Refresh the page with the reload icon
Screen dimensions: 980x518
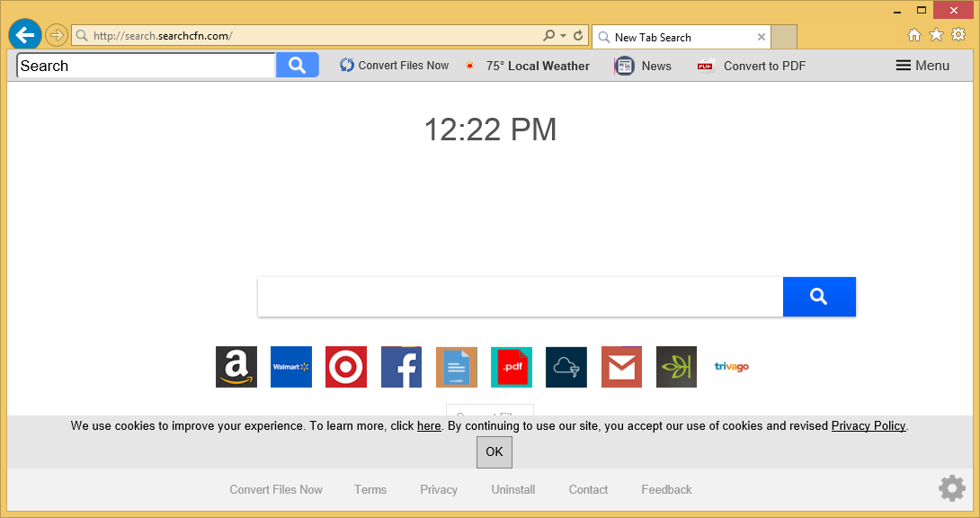click(578, 36)
